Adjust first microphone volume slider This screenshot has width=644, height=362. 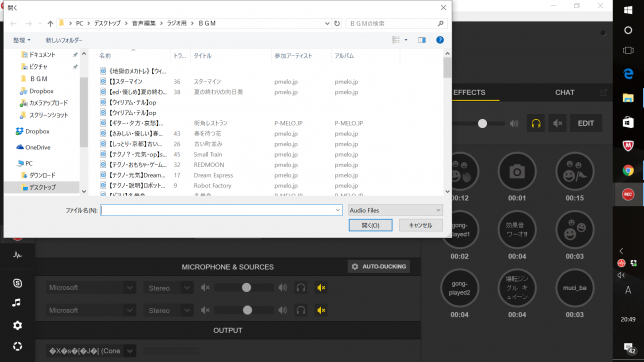246,288
